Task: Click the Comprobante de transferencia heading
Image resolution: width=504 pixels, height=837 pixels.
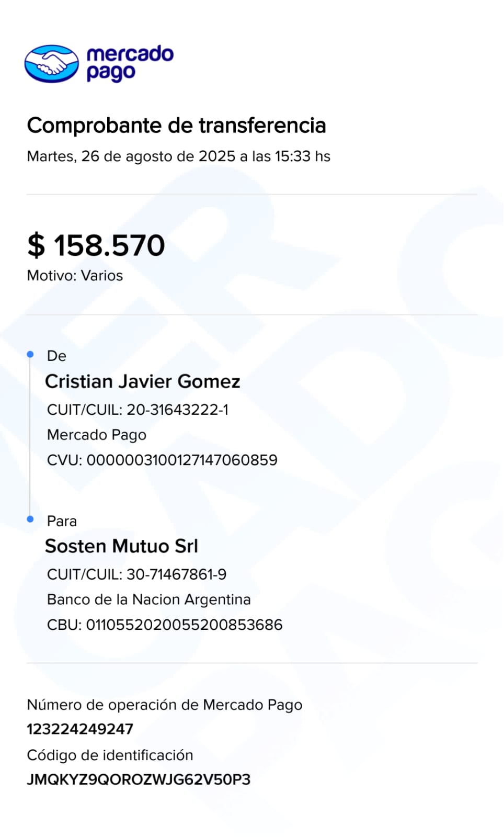Action: (x=176, y=126)
